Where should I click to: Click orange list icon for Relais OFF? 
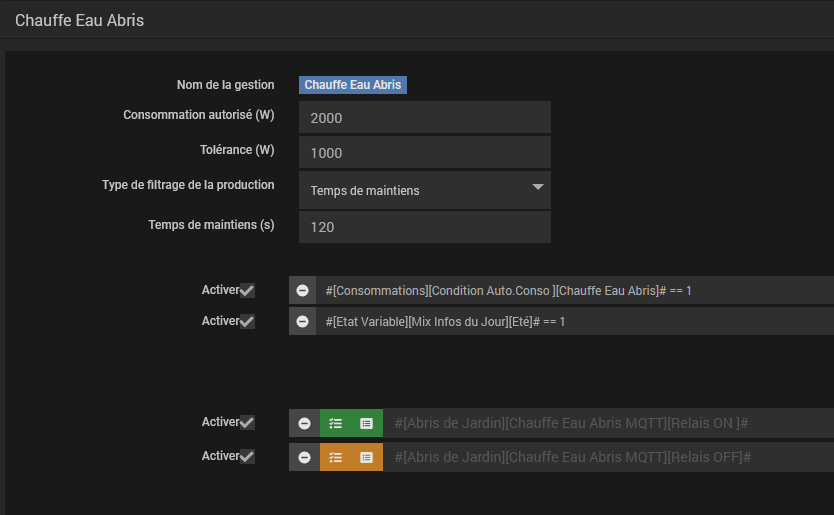367,457
